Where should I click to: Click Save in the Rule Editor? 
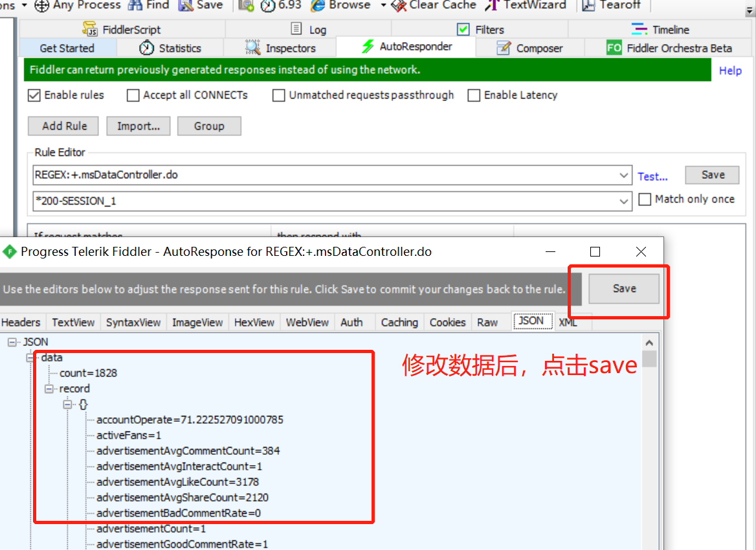tap(712, 175)
